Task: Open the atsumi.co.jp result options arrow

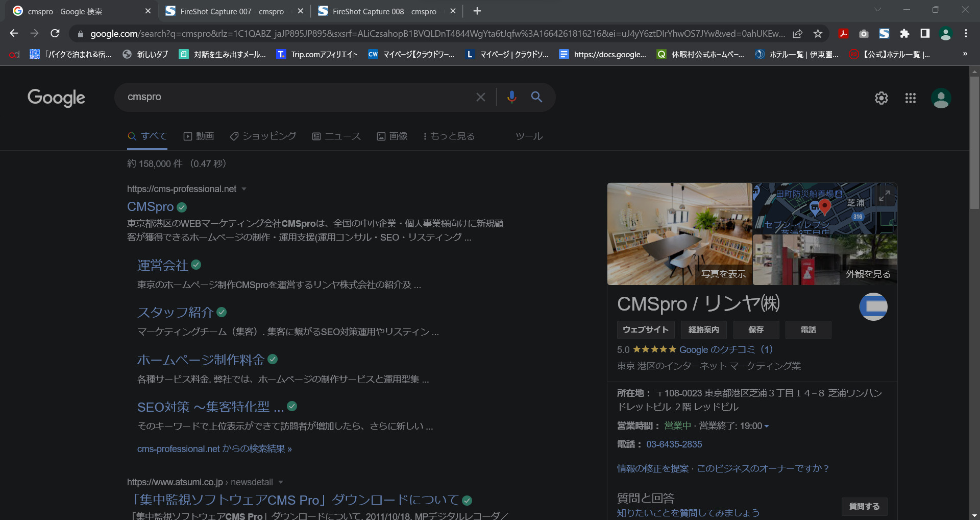Action: pos(281,482)
